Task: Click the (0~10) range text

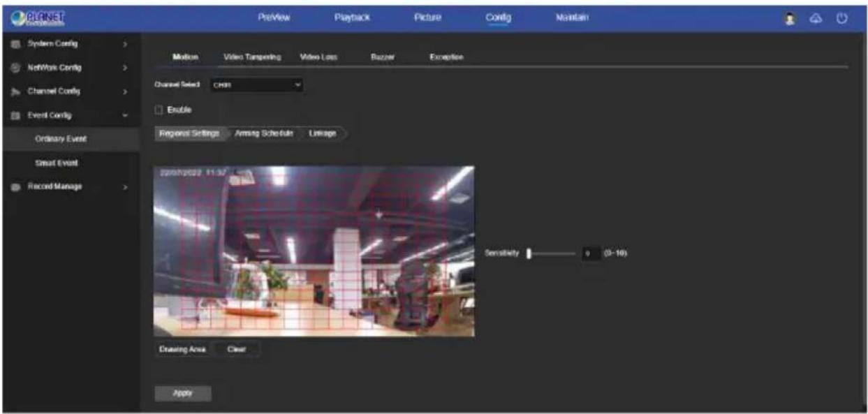Action: (615, 253)
